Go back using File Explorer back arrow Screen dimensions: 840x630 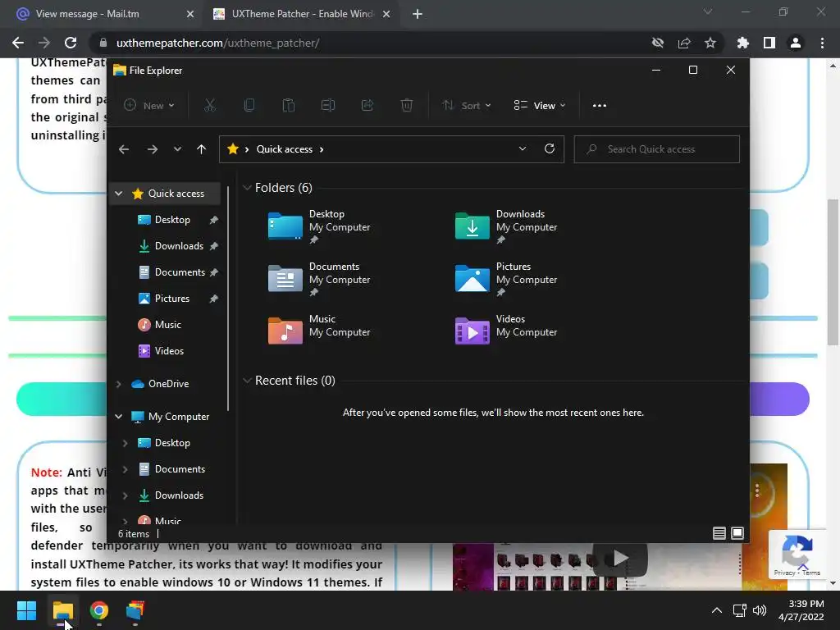[124, 149]
